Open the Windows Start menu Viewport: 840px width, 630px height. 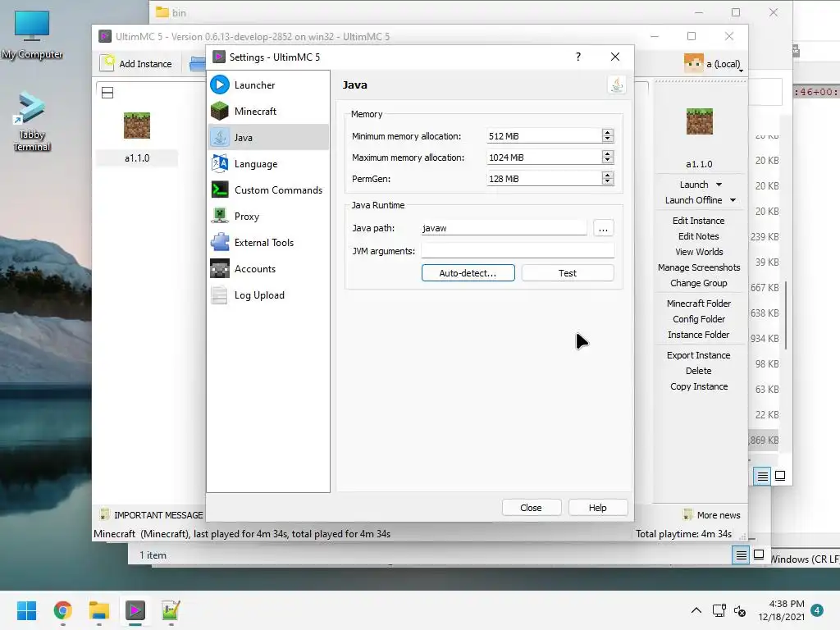[26, 610]
